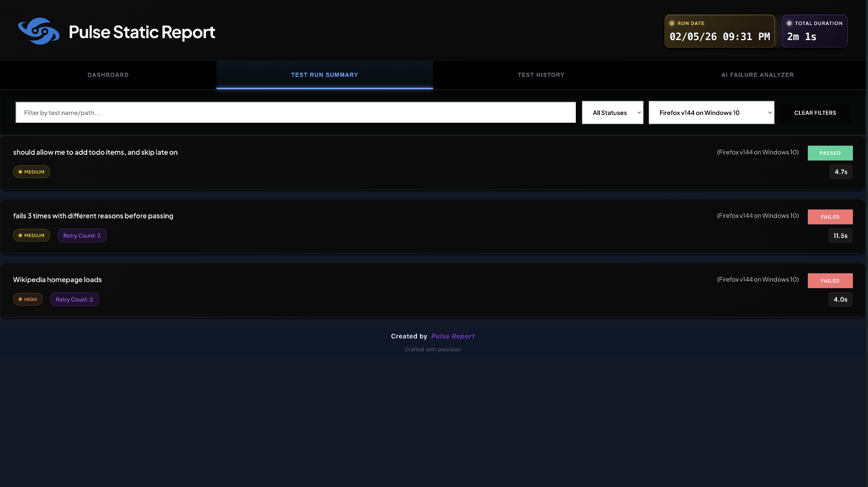This screenshot has width=868, height=487.
Task: Click MEDIUM badge on fails 3 times test
Action: pyautogui.click(x=32, y=235)
